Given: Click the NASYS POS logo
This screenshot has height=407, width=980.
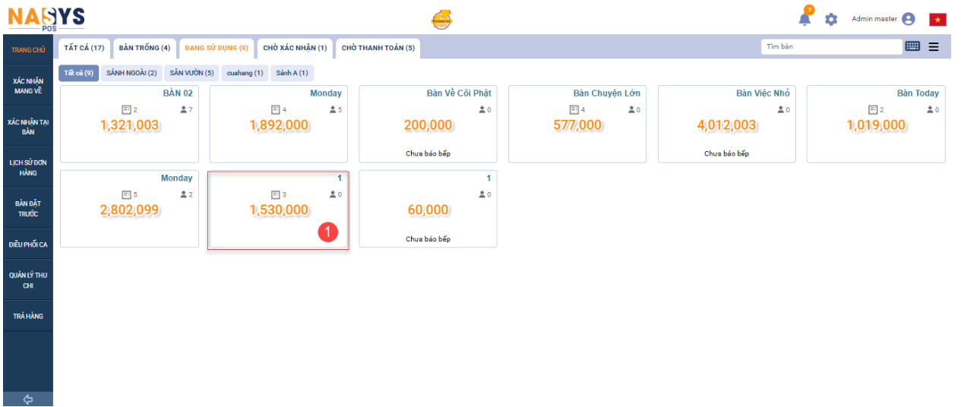Looking at the screenshot, I should [46, 18].
